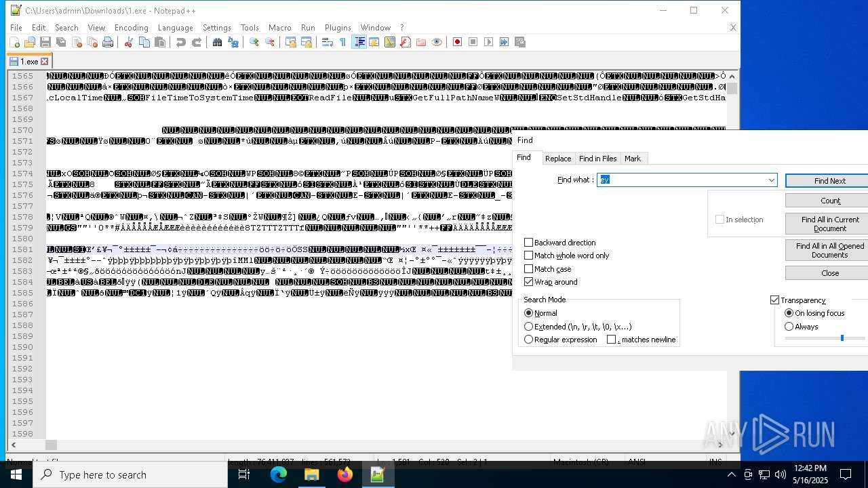Open the Encoding menu
Viewport: 868px width, 488px height.
click(131, 28)
